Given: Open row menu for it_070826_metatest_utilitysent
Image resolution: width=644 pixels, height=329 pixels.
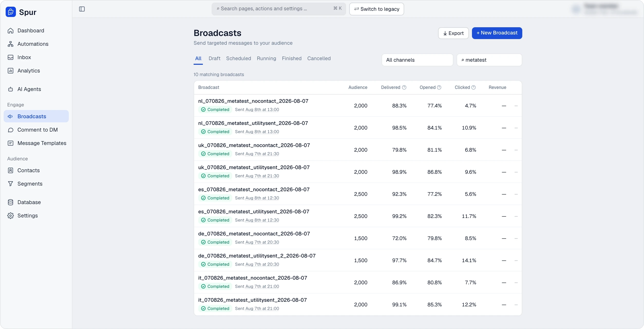Looking at the screenshot, I should coord(516,305).
